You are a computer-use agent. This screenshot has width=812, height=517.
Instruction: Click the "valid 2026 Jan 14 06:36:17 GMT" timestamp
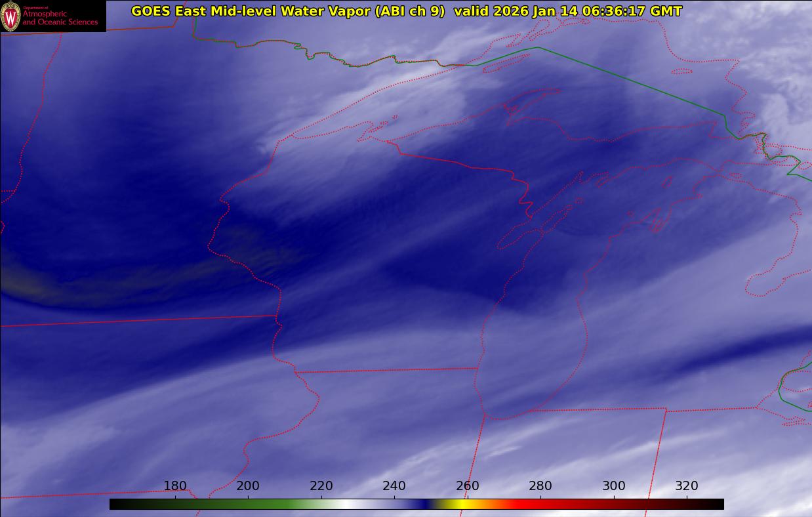click(x=567, y=11)
